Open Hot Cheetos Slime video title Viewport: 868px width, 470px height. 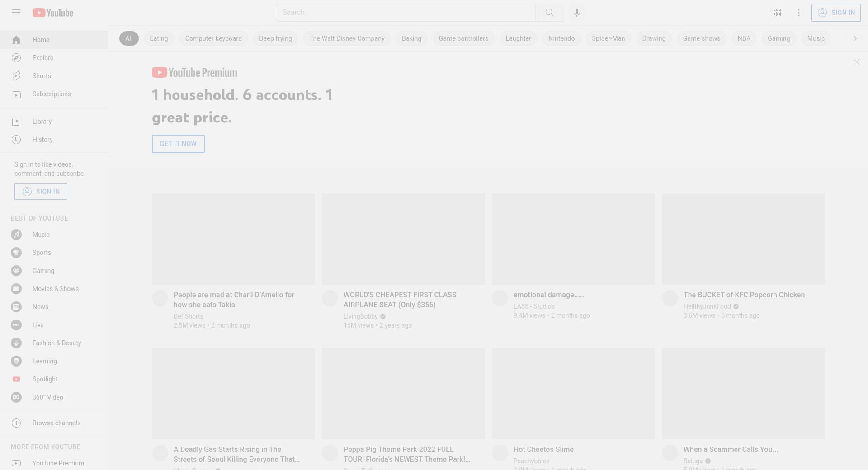[543, 450]
